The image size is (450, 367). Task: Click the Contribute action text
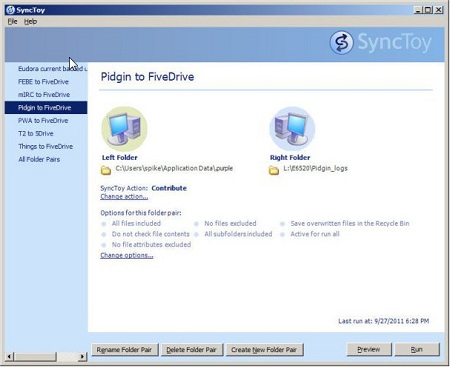click(169, 188)
